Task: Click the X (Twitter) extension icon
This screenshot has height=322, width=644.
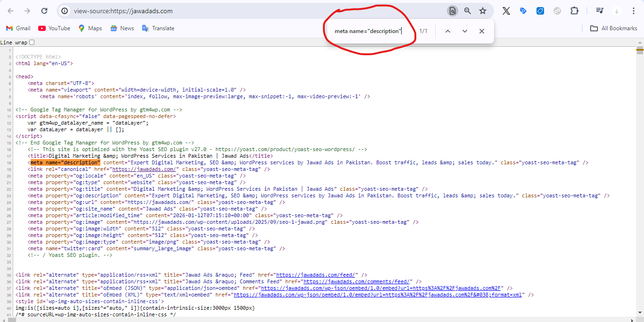Action: 506,11
